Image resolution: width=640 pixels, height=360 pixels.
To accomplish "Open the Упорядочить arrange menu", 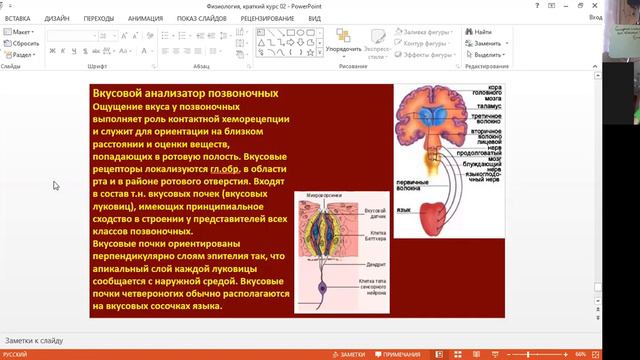I will pos(344,43).
